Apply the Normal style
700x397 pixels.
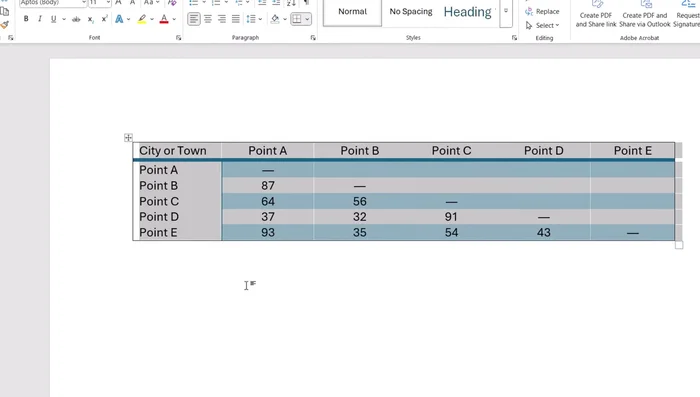(x=352, y=12)
